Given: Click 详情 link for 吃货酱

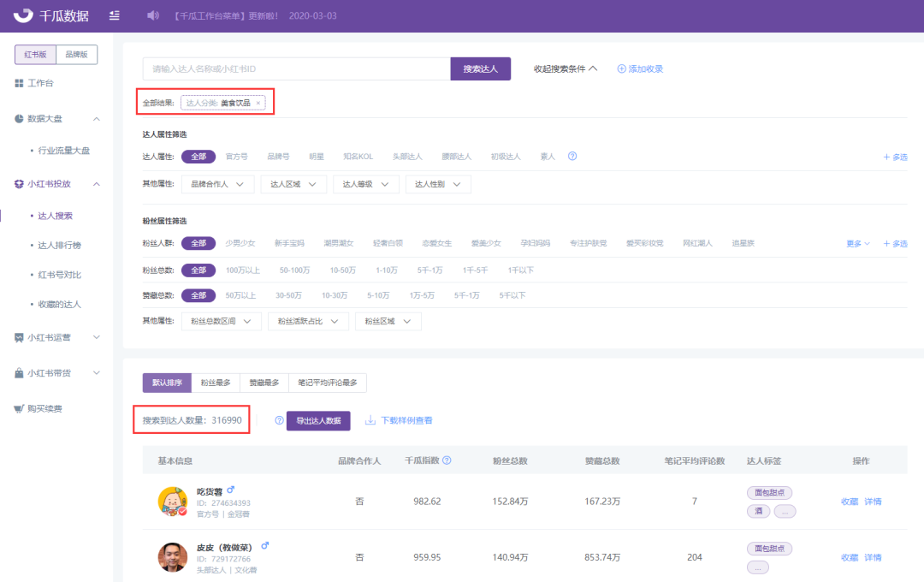Looking at the screenshot, I should click(873, 502).
